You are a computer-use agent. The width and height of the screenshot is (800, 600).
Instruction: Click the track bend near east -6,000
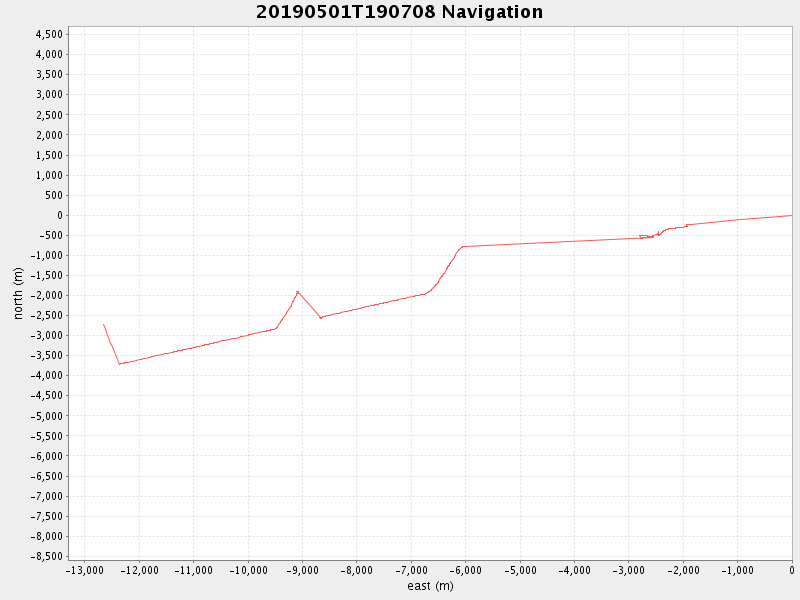coord(462,246)
